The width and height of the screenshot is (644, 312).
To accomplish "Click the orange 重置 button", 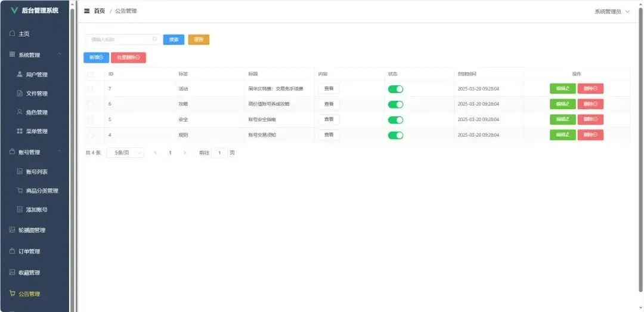I will [x=199, y=39].
